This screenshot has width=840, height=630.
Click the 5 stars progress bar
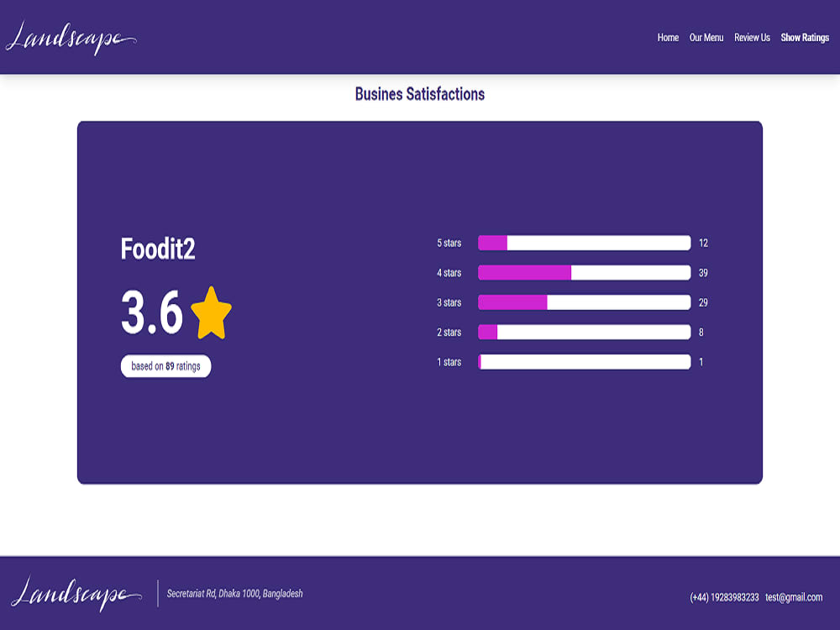tap(584, 243)
